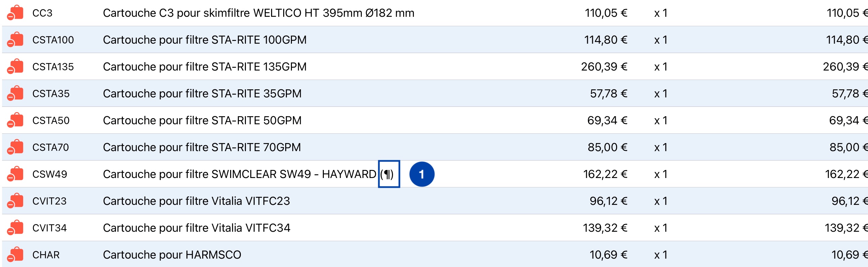Click the remove-item icon for CSTA50
868x267 pixels.
point(15,120)
